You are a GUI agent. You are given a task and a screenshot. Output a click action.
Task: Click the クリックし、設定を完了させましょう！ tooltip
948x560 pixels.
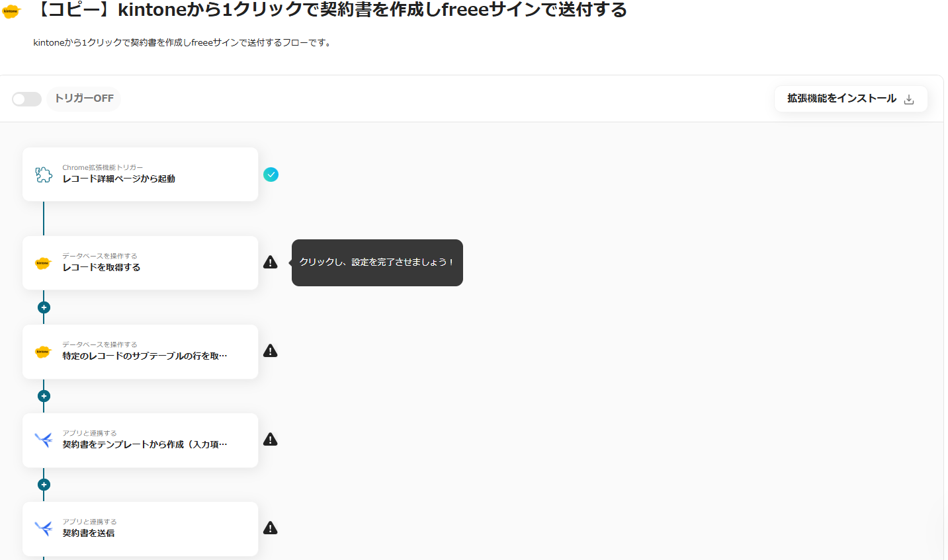coord(377,262)
